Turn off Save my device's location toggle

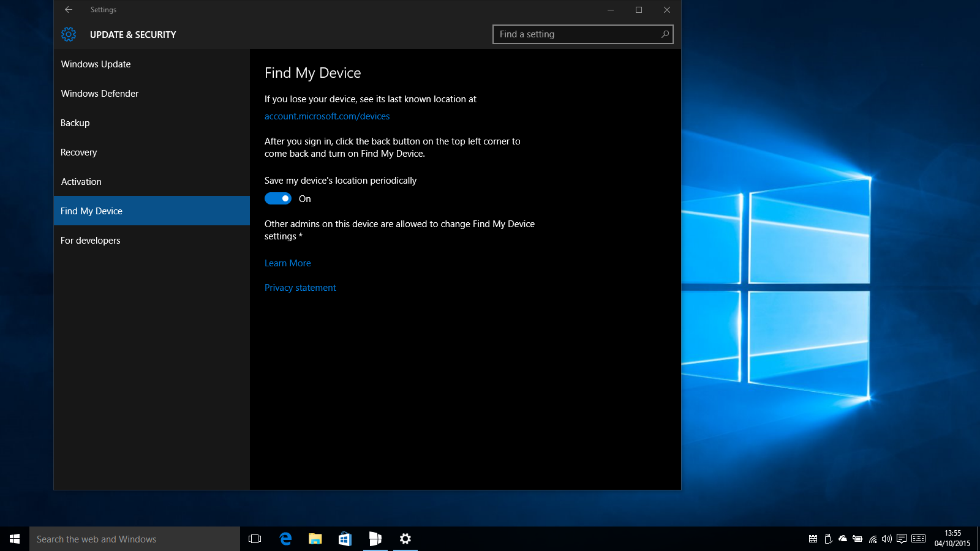[278, 198]
